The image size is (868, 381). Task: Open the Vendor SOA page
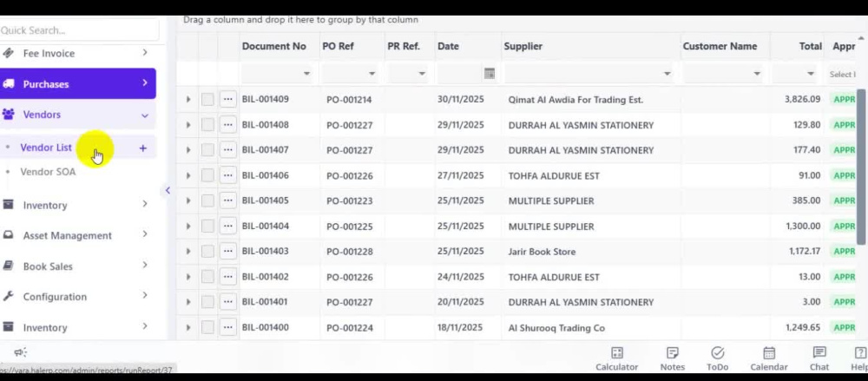[48, 172]
